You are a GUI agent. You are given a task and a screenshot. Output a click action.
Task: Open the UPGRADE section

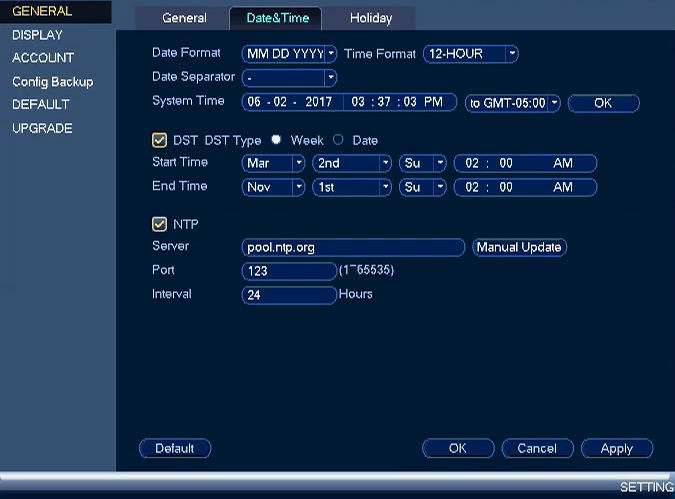(42, 128)
